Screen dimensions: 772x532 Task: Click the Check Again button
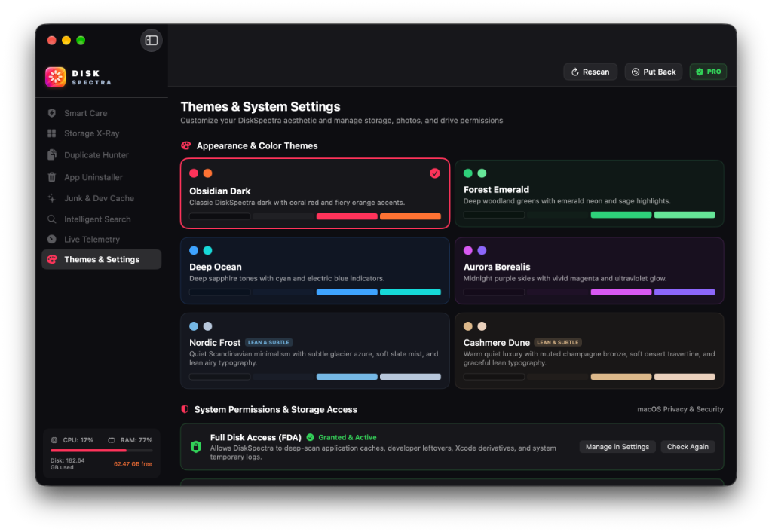(x=688, y=447)
